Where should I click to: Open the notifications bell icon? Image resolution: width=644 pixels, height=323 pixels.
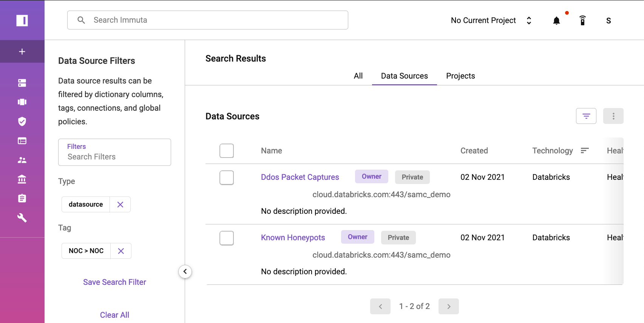pos(556,21)
